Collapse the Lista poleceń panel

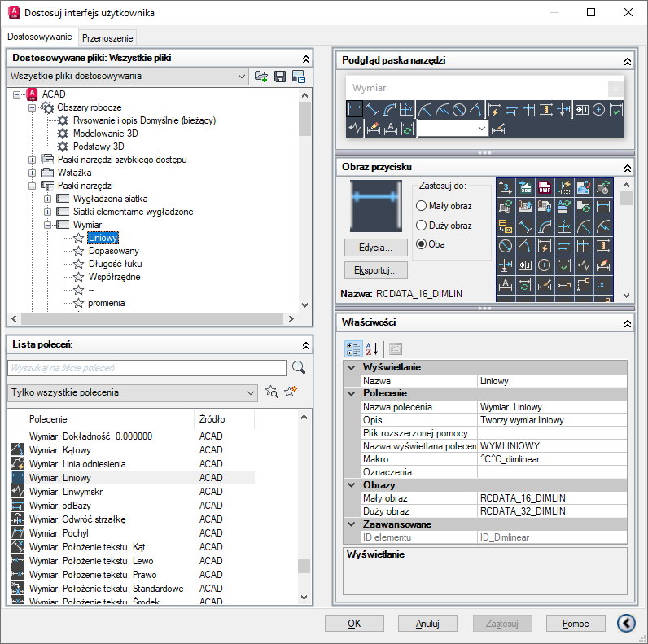[306, 345]
